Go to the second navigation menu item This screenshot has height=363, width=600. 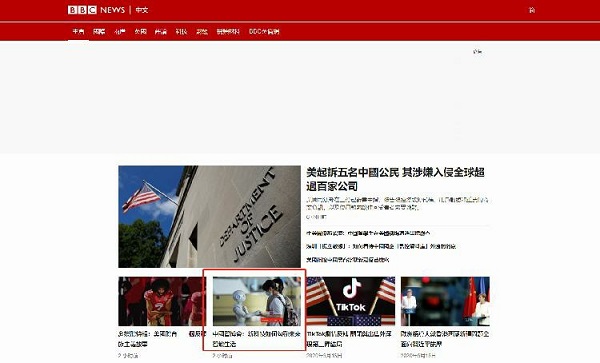click(x=99, y=31)
